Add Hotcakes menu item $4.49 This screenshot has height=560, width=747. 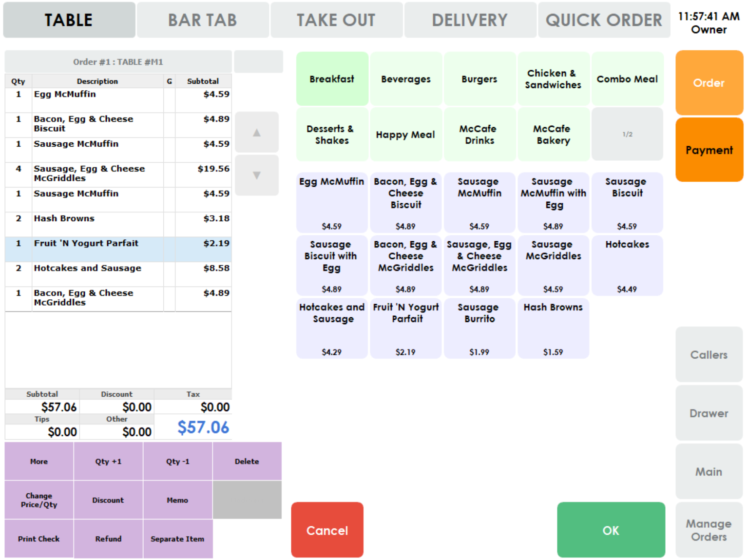point(627,265)
